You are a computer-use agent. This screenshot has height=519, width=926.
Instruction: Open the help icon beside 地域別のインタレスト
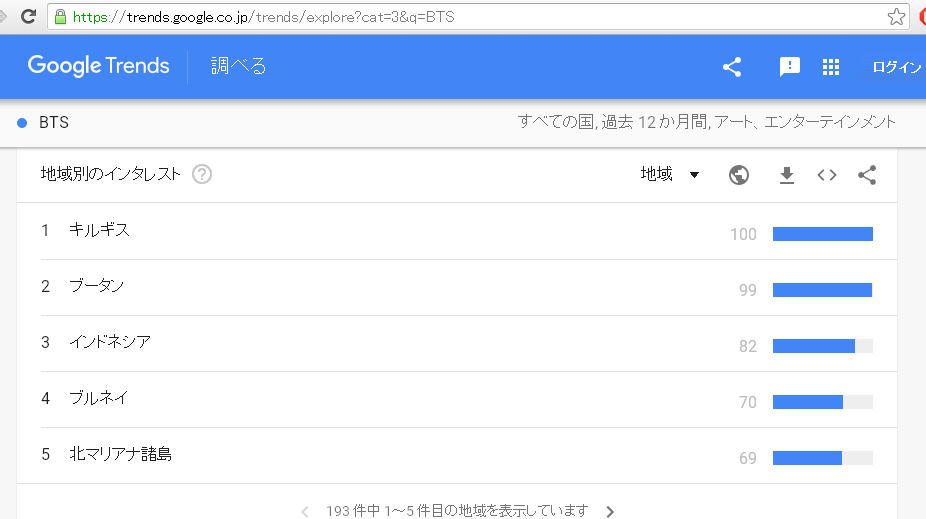pyautogui.click(x=202, y=175)
